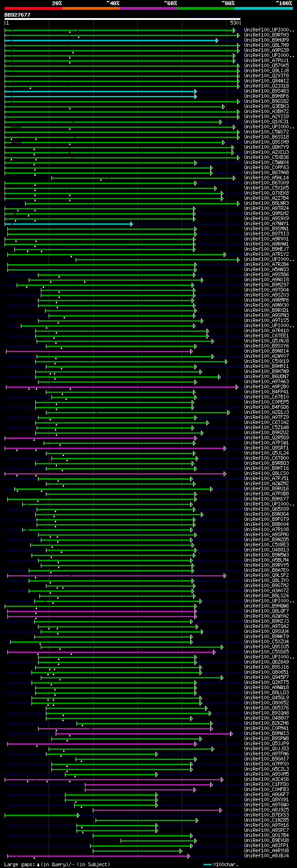Click the UniRef100_A3C4S6 label
297x868 pixels.
[266, 779]
